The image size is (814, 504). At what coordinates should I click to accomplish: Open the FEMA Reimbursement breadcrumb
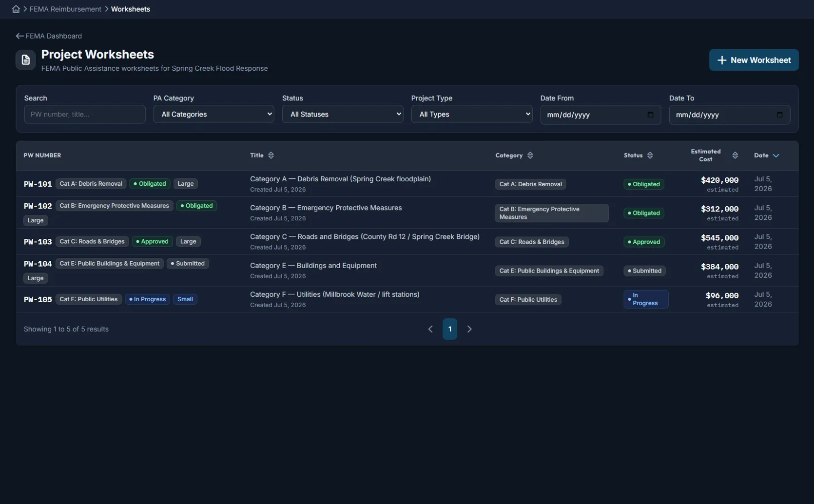[x=65, y=9]
